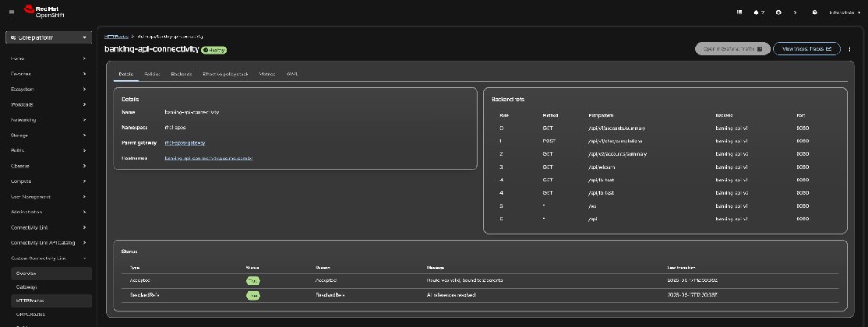Switch to the Policies tab
Image resolution: width=868 pixels, height=327 pixels.
pos(153,75)
